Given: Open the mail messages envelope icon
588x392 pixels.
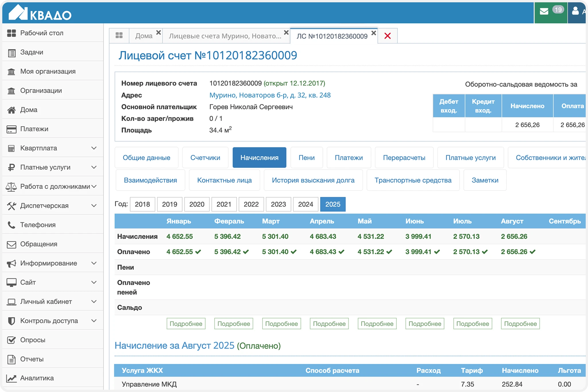Looking at the screenshot, I should click(x=544, y=12).
